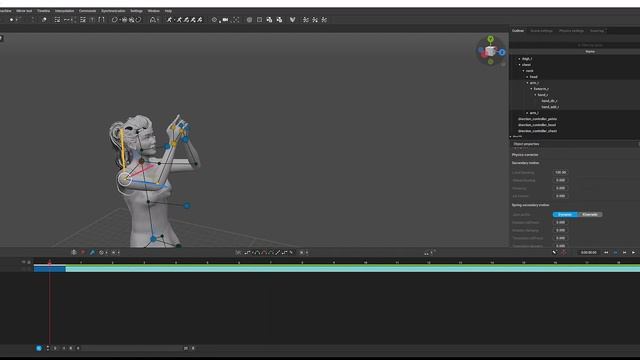This screenshot has height=360, width=640.
Task: Click the 100.00 value field under Secondary motion
Action: point(560,173)
